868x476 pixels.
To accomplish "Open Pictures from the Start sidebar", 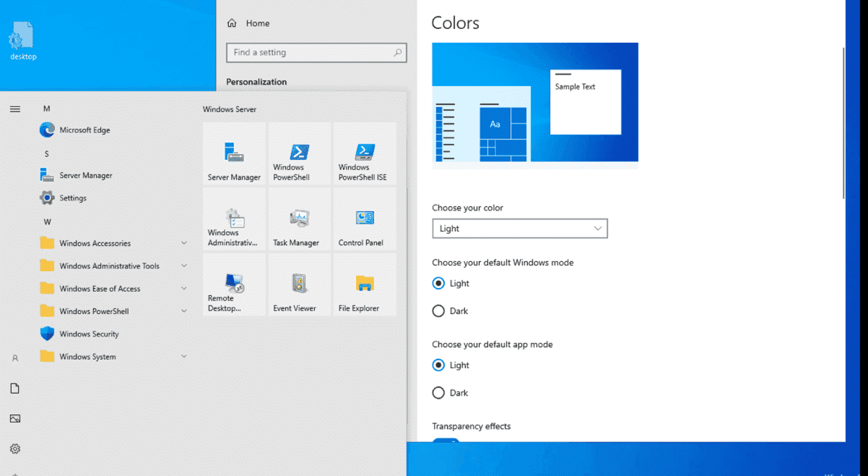I will tap(15, 419).
